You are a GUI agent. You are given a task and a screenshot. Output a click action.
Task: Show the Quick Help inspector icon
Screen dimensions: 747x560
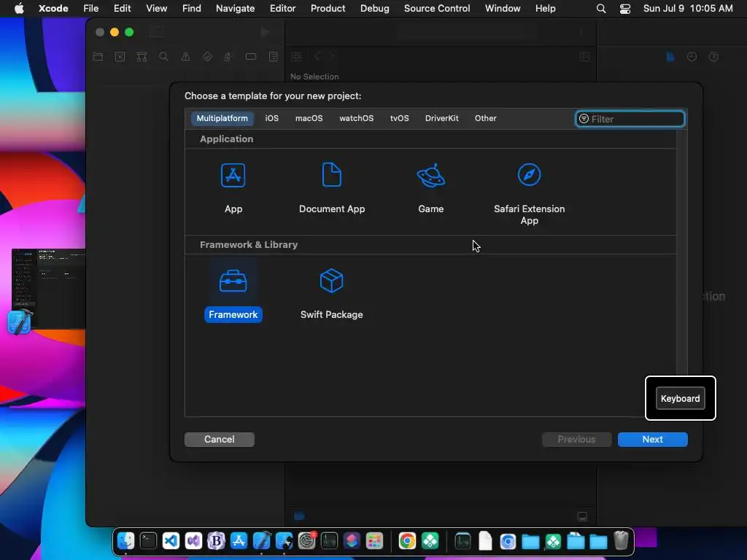(713, 57)
